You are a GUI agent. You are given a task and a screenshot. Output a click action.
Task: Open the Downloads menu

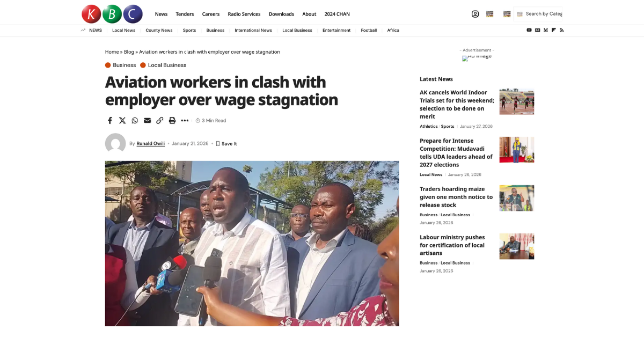[x=281, y=14]
